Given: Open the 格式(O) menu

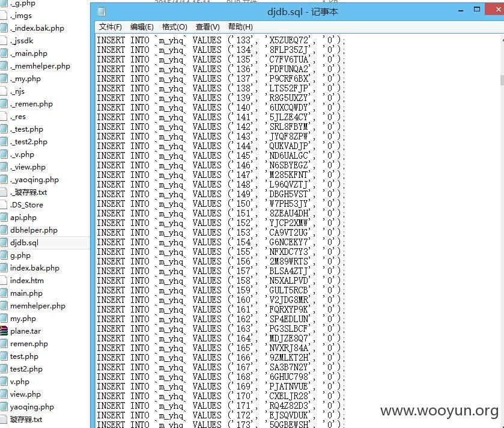Looking at the screenshot, I should click(x=175, y=27).
